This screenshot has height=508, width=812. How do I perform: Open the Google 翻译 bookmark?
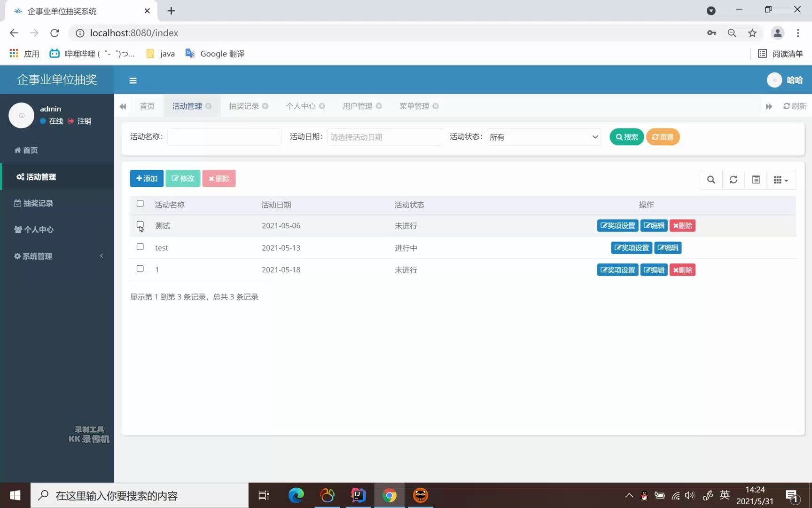coord(215,54)
